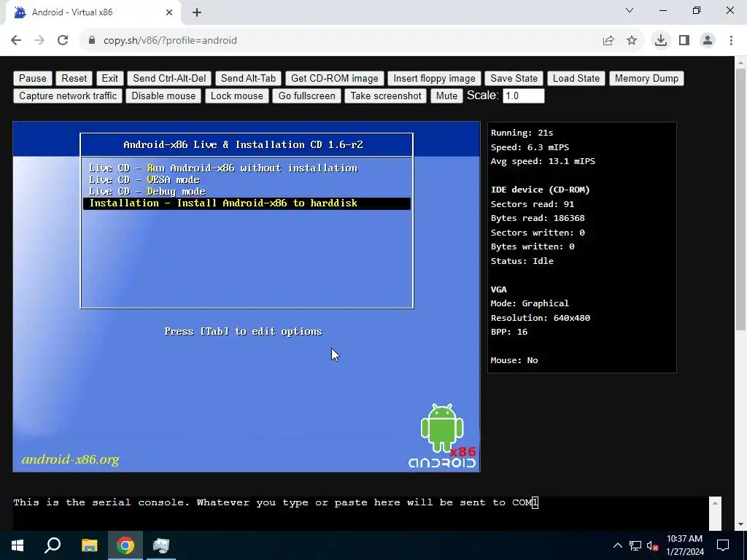Click the Exit button
This screenshot has height=560, width=747.
click(x=109, y=78)
